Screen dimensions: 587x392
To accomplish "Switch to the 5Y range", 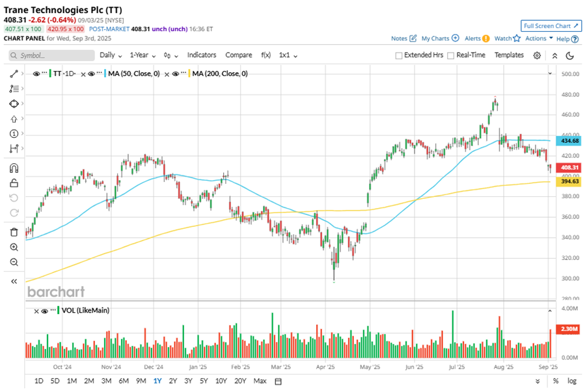I will [x=204, y=381].
